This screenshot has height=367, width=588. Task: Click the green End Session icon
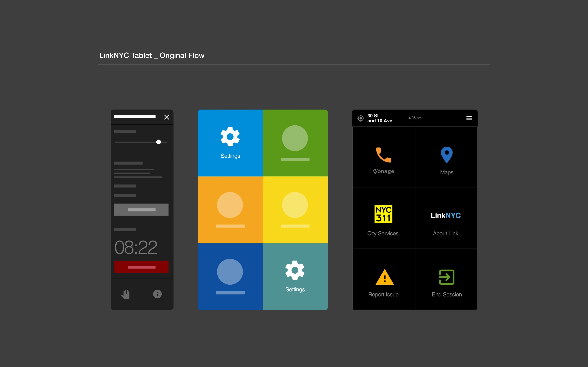click(447, 277)
